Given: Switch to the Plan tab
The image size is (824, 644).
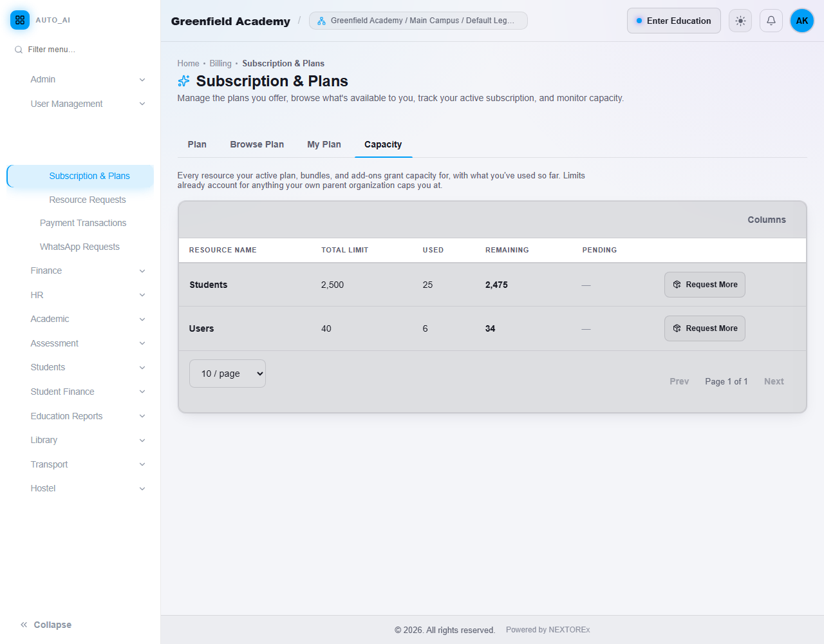Looking at the screenshot, I should coord(197,144).
